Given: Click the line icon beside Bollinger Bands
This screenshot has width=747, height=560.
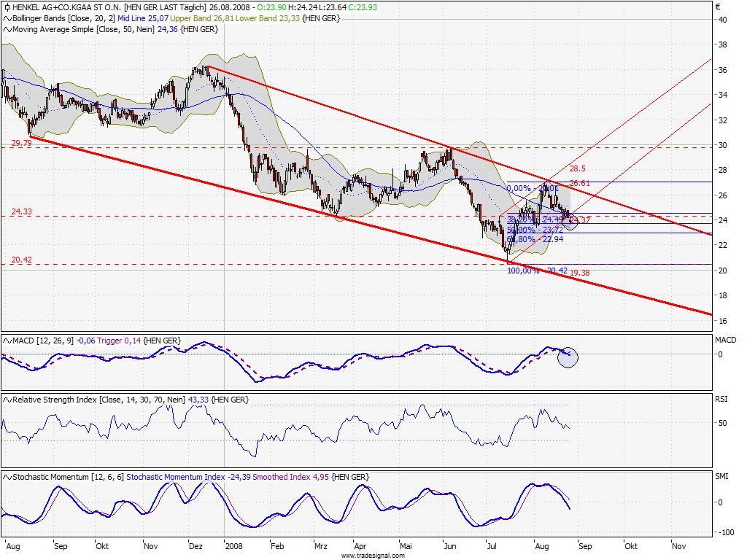Looking at the screenshot, I should tap(7, 18).
